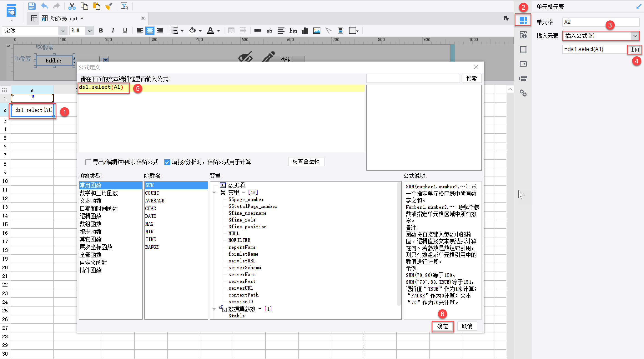Click the Fx formula button beside formula field
Image resolution: width=644 pixels, height=359 pixels.
coord(635,50)
